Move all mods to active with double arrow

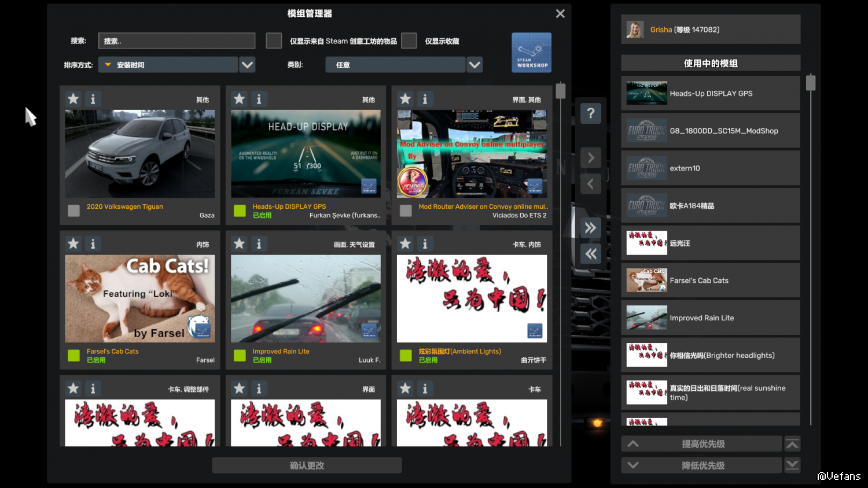[590, 228]
